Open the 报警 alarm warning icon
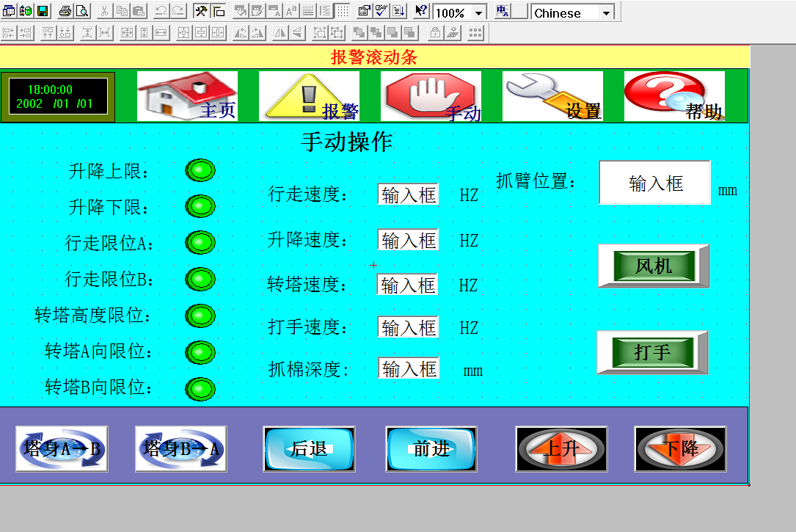 click(x=309, y=96)
